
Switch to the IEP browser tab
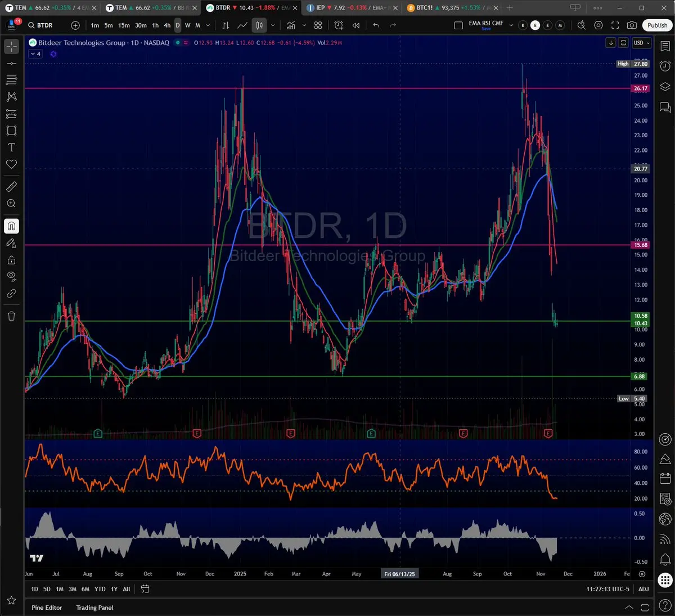tap(353, 8)
